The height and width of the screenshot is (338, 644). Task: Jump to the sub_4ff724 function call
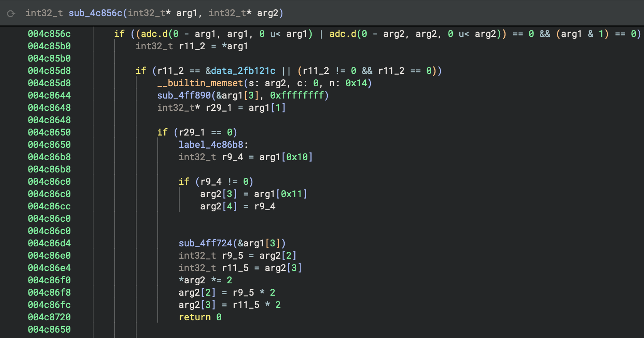tap(205, 243)
